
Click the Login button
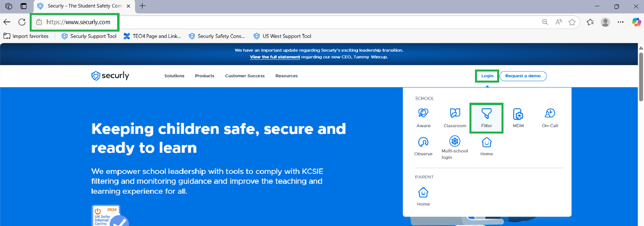coord(487,76)
